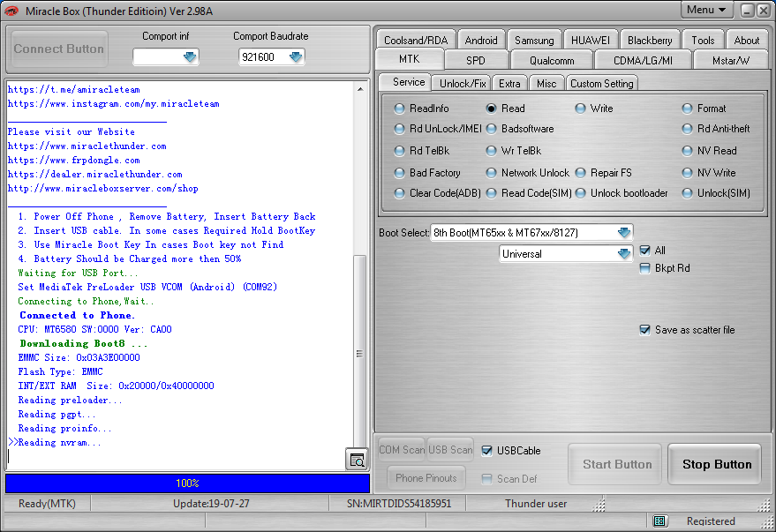Select the Format radio option
776x532 pixels.
click(704, 109)
